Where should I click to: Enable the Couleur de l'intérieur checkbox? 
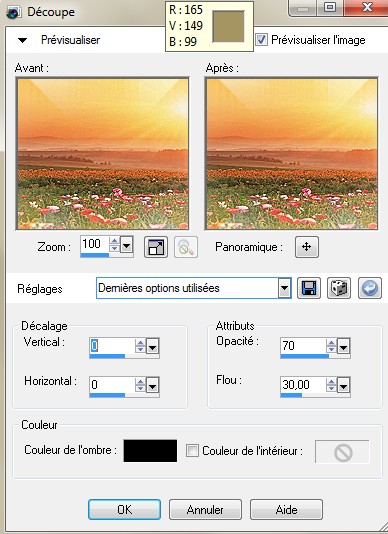pyautogui.click(x=192, y=451)
